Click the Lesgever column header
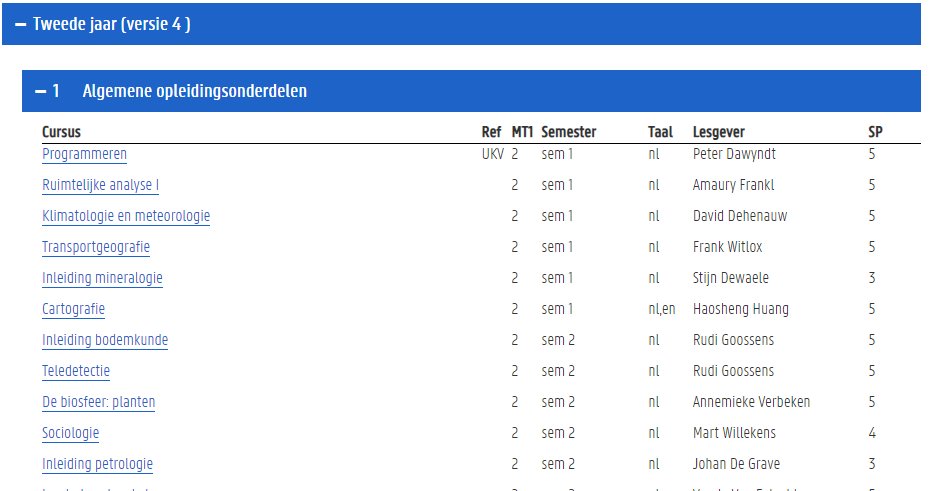The width and height of the screenshot is (929, 491). 718,132
